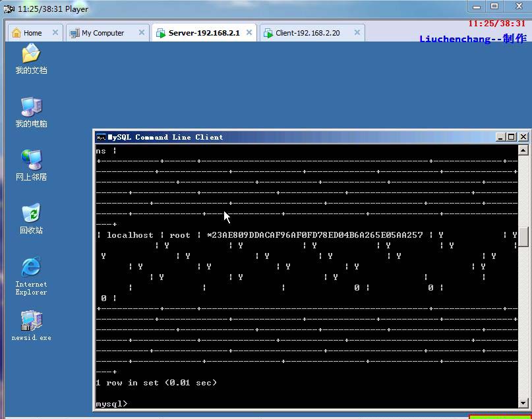Viewport: 532px width, 419px height.
Task: Close the Client-192.168.2.20 tab
Action: click(357, 32)
